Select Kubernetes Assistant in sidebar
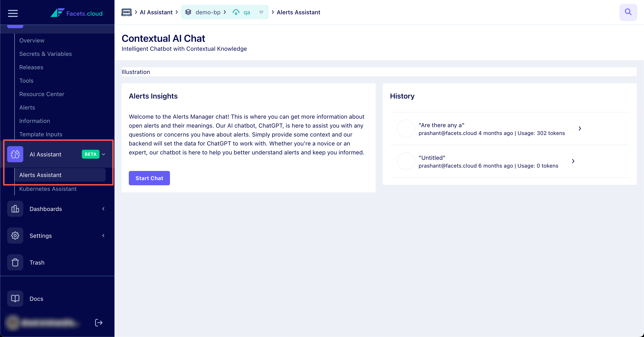644x337 pixels. coord(48,189)
